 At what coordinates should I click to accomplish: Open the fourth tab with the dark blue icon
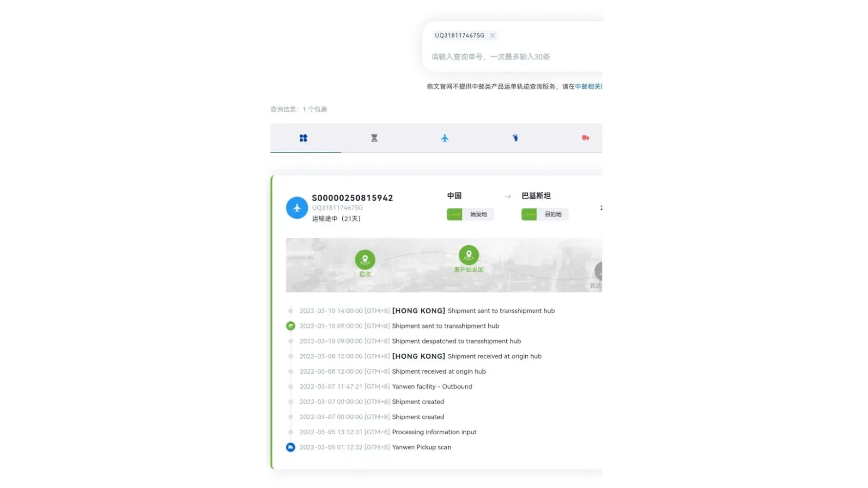coord(515,138)
